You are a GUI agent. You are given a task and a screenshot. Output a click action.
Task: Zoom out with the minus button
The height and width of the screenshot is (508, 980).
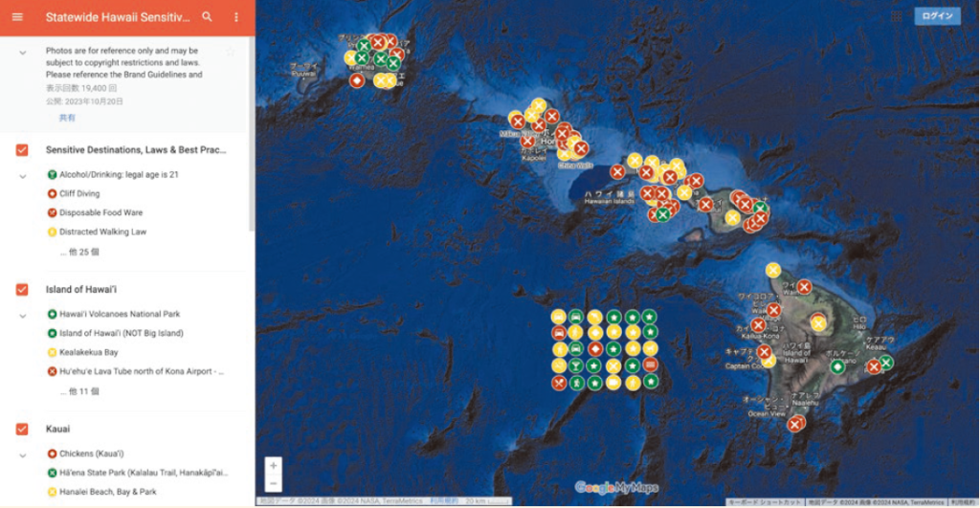point(273,484)
